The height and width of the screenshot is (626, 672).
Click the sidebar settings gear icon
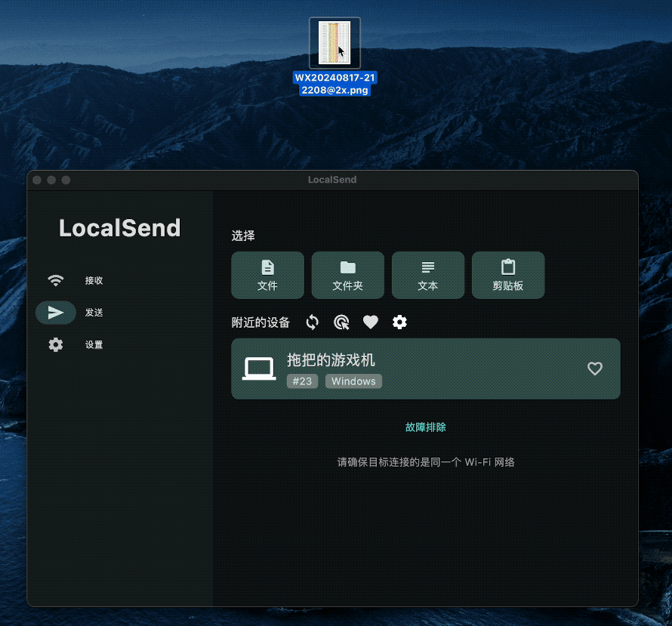tap(56, 344)
